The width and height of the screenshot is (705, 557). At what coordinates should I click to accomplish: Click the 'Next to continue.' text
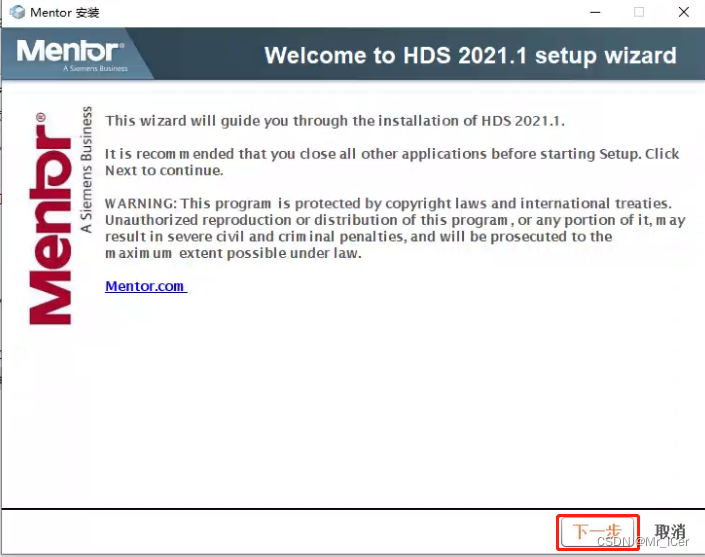pyautogui.click(x=164, y=170)
